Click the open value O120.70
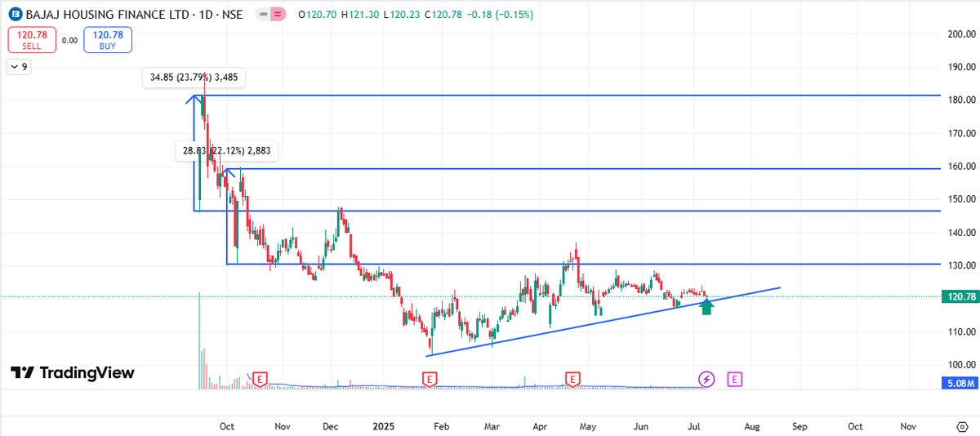Screen dimensions: 980x436 [318, 15]
